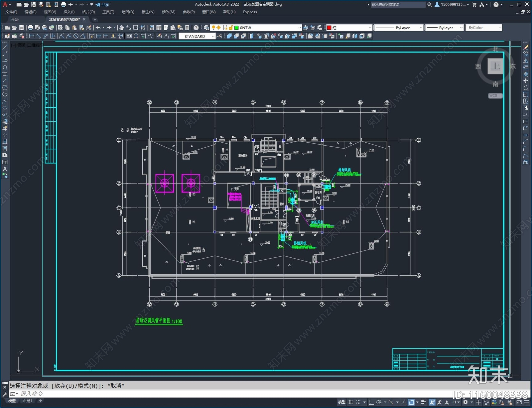Select the Circle draw tool

5,87
